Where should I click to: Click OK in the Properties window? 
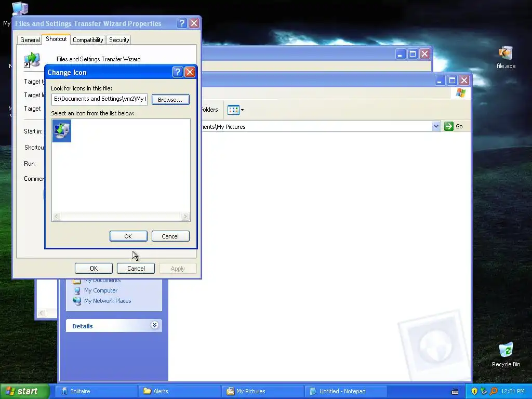pos(94,269)
